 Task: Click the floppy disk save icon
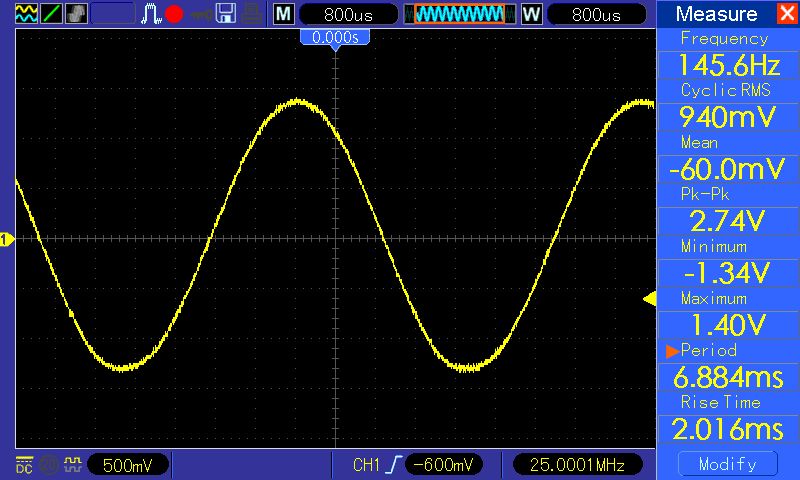point(226,14)
